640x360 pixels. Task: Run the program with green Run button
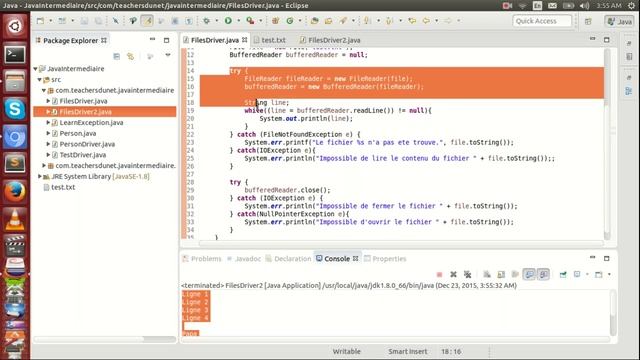tap(228, 21)
